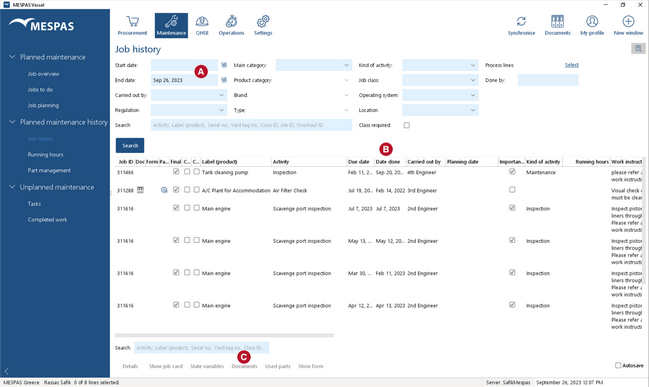Click the horizontal table scrollbar
649x387 pixels.
(224, 335)
